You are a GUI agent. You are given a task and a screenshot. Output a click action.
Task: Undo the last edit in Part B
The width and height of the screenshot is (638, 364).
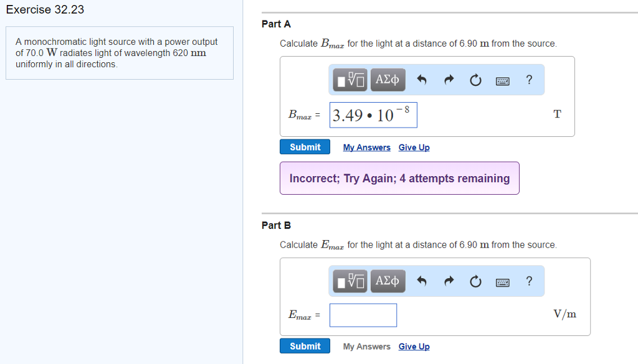422,281
